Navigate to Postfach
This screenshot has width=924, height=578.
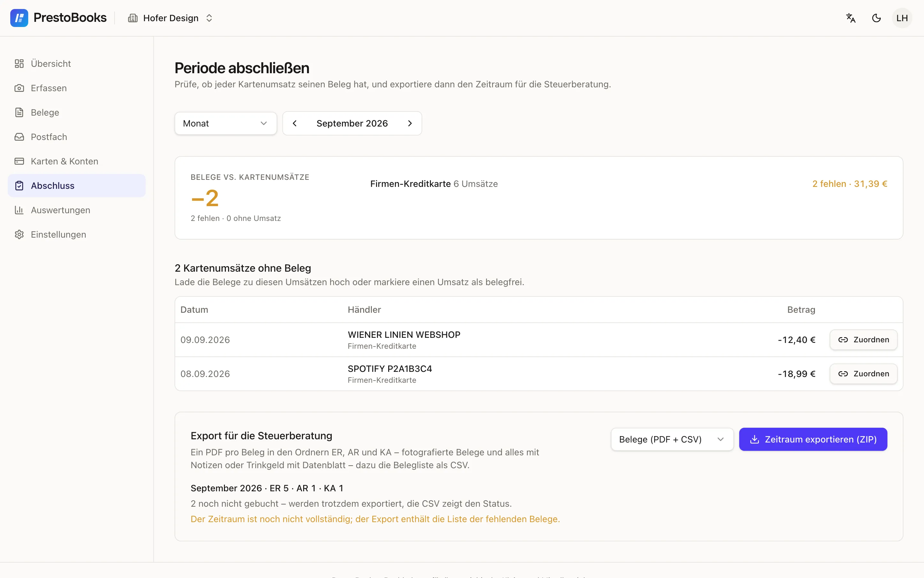(77, 137)
